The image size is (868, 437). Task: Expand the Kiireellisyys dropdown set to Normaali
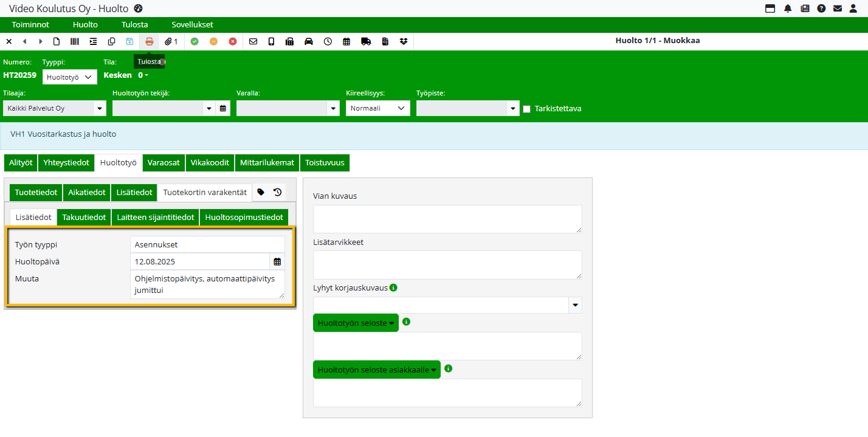[377, 108]
